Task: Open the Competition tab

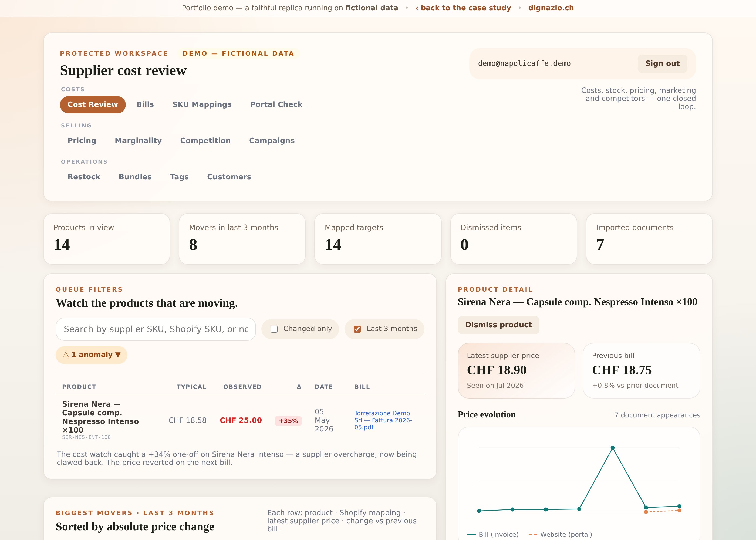Action: [x=205, y=141]
